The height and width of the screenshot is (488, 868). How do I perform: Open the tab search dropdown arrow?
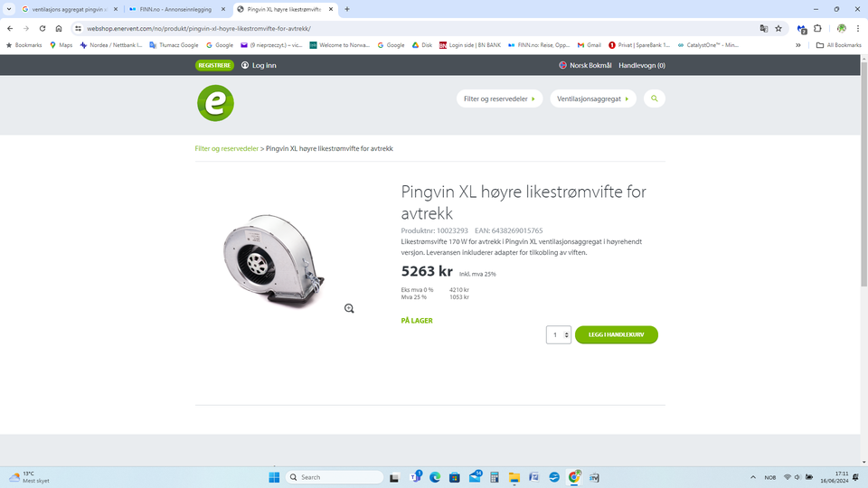(x=9, y=9)
